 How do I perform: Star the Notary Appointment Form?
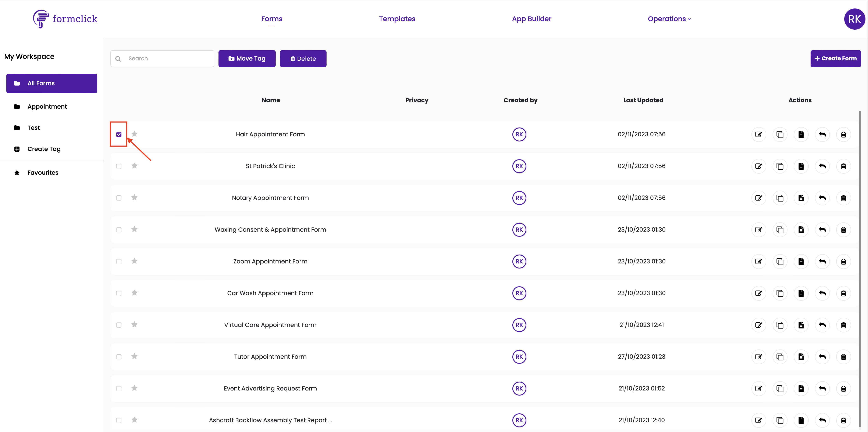(x=134, y=197)
